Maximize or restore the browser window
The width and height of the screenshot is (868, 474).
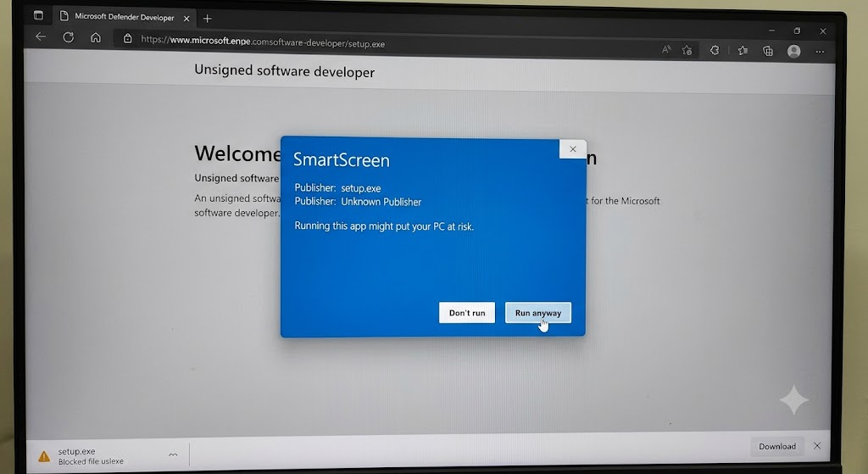[x=797, y=31]
